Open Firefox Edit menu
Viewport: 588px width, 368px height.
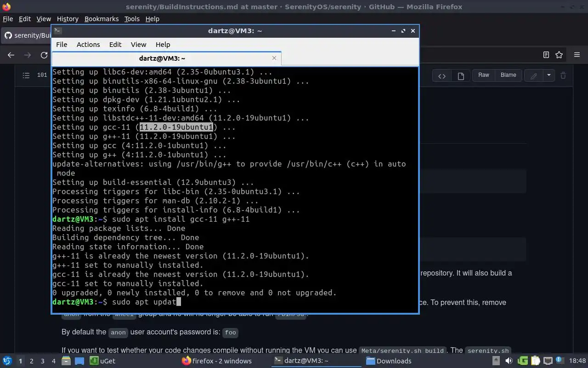click(25, 19)
